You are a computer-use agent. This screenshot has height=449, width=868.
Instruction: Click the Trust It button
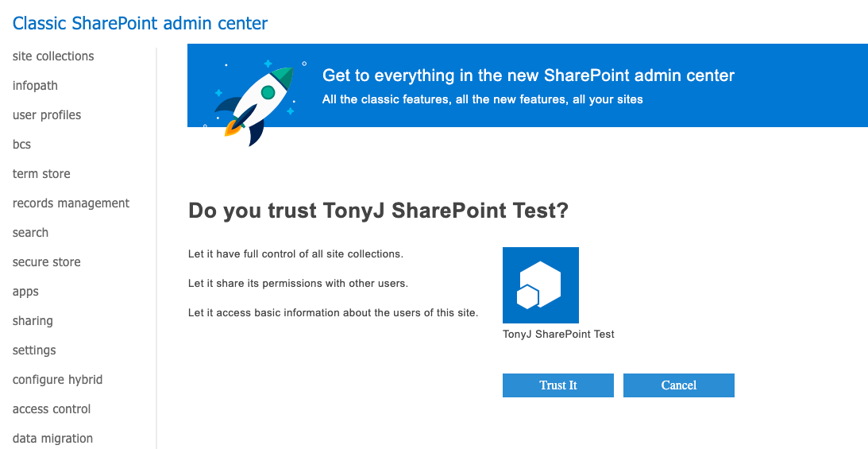point(558,385)
